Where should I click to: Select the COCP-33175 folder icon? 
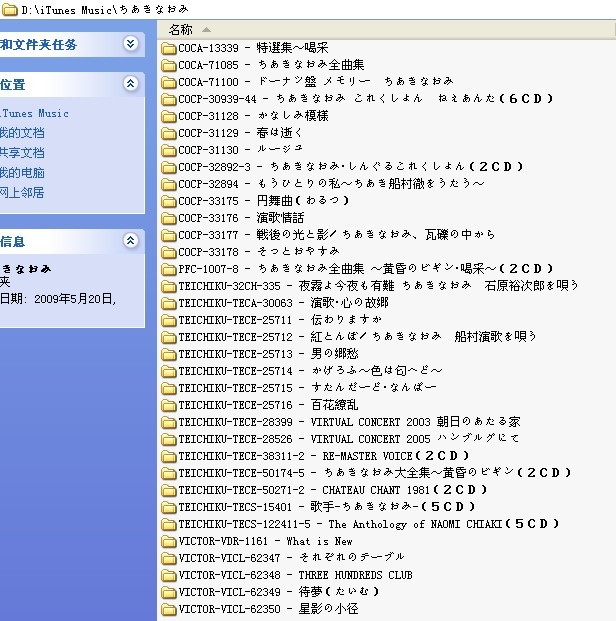(x=169, y=202)
